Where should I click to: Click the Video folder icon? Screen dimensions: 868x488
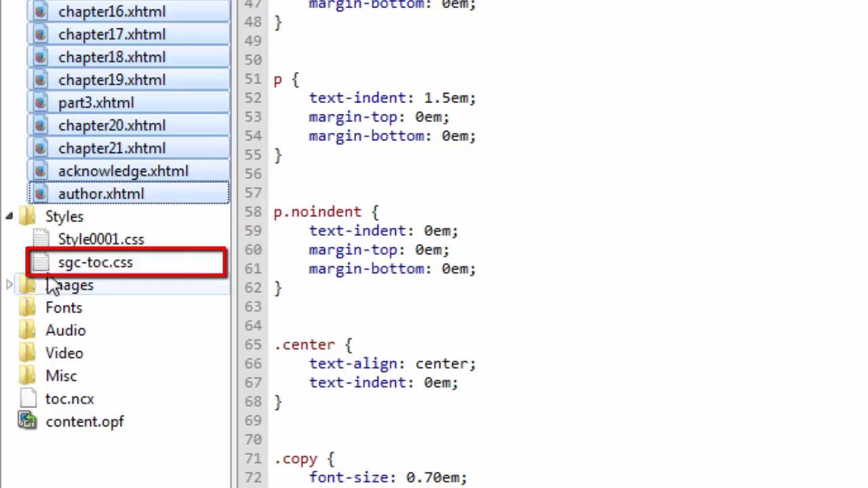pyautogui.click(x=28, y=353)
